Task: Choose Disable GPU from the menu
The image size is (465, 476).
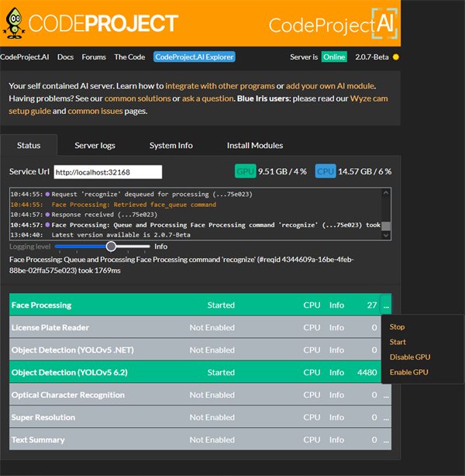Action: click(x=410, y=357)
